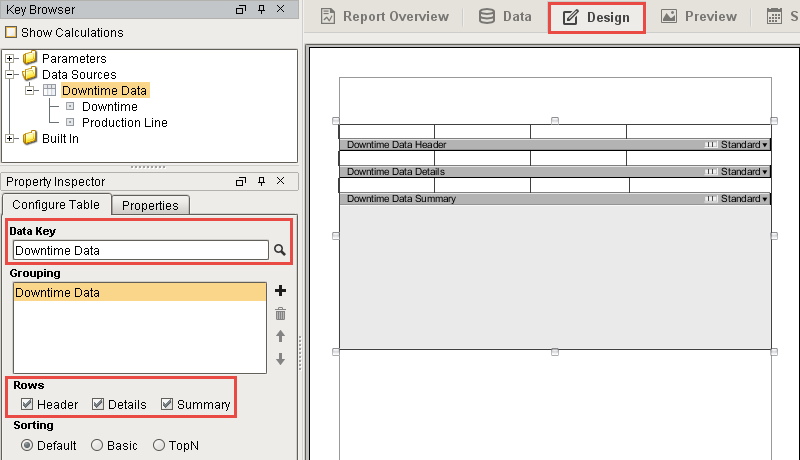
Task: Switch to the Preview tab
Action: point(698,16)
